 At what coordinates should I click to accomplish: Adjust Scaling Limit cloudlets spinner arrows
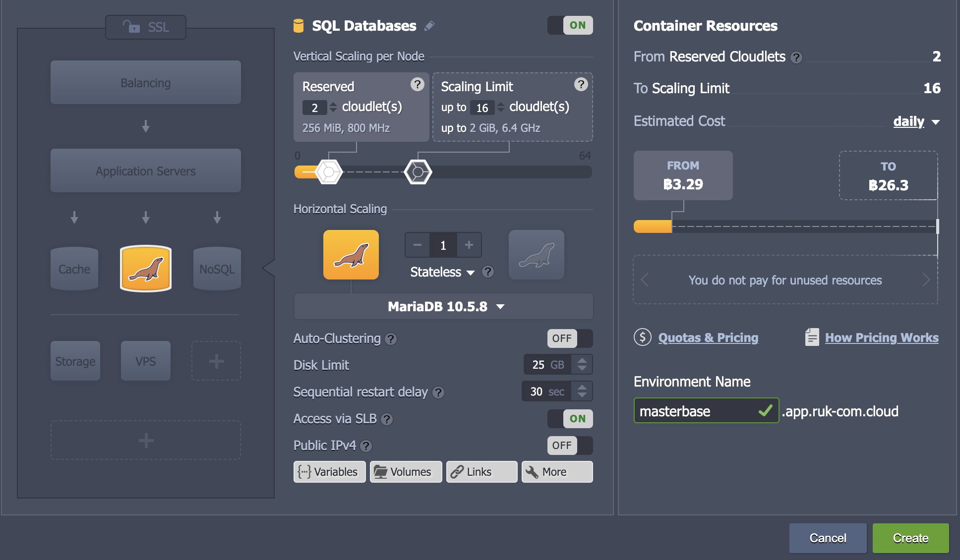click(501, 107)
